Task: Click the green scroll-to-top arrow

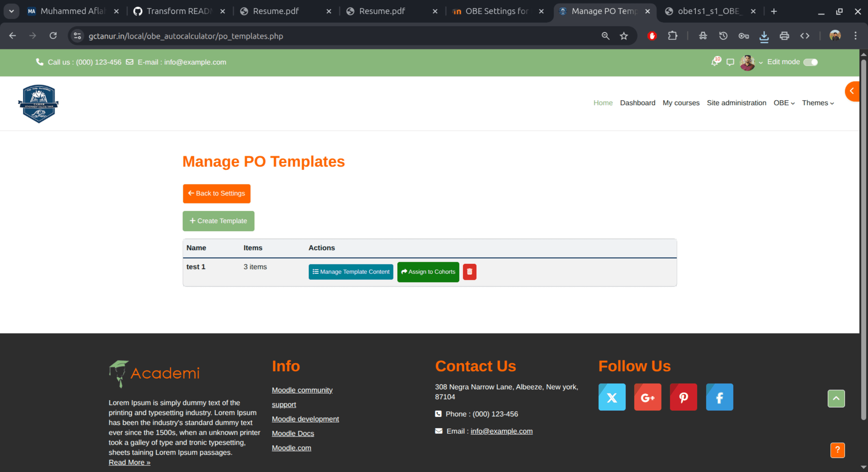Action: tap(836, 399)
